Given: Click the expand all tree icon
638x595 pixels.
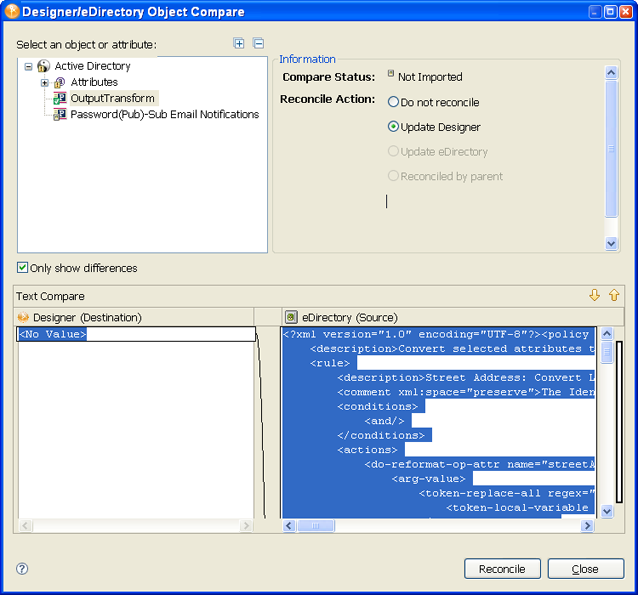Looking at the screenshot, I should coord(239,43).
